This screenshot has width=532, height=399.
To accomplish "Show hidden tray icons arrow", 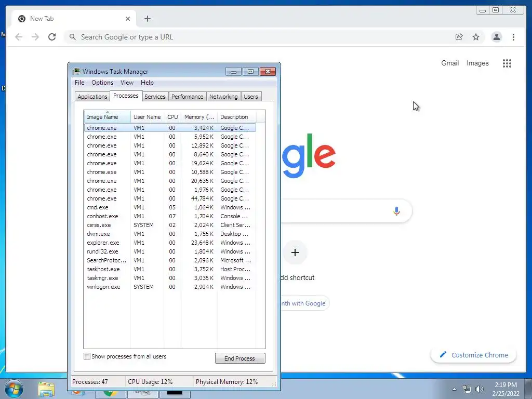I will click(454, 389).
